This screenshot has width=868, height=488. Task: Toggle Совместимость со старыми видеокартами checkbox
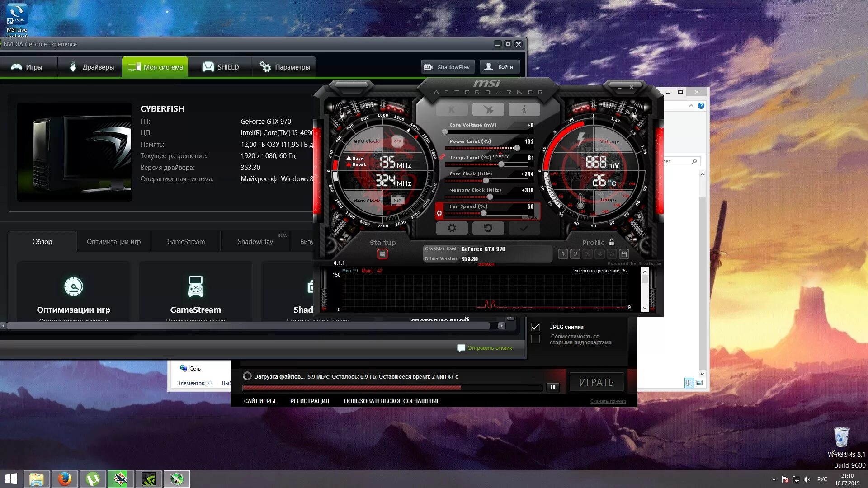tap(535, 339)
